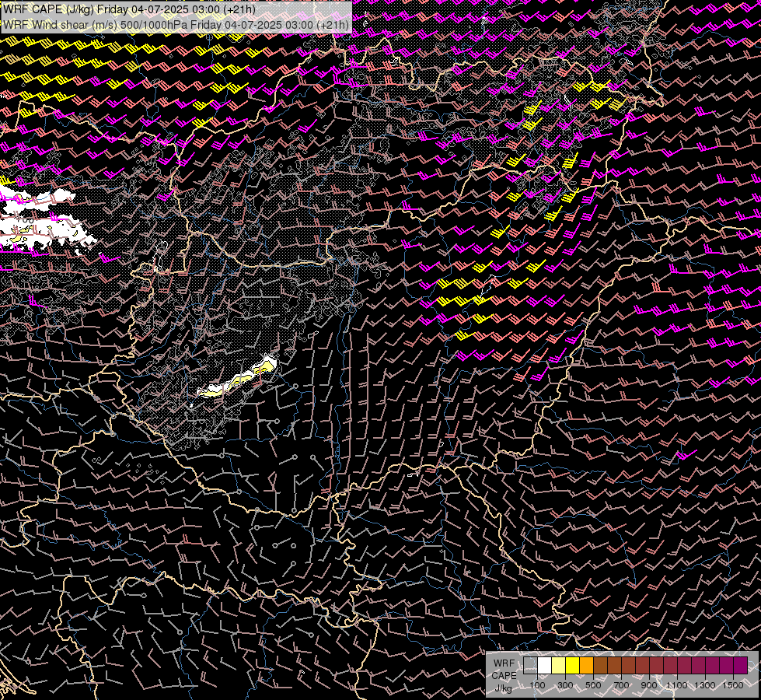Click the 500 label in the legend
Viewport: 761px width, 700px height.
point(593,685)
